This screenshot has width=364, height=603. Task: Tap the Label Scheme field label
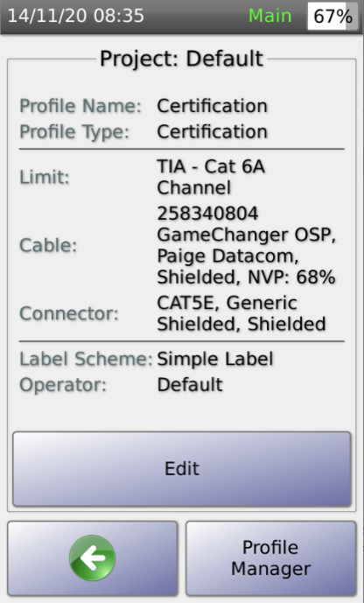(86, 359)
